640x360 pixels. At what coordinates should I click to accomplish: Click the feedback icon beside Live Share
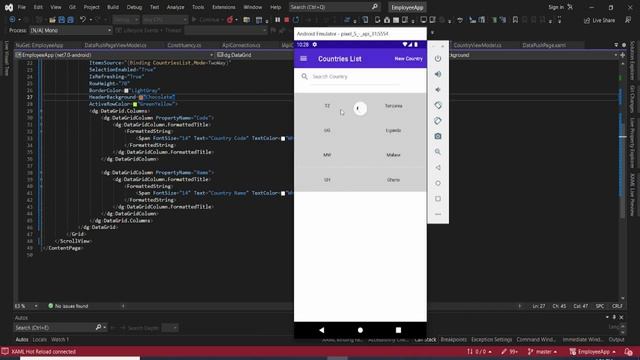(628, 20)
